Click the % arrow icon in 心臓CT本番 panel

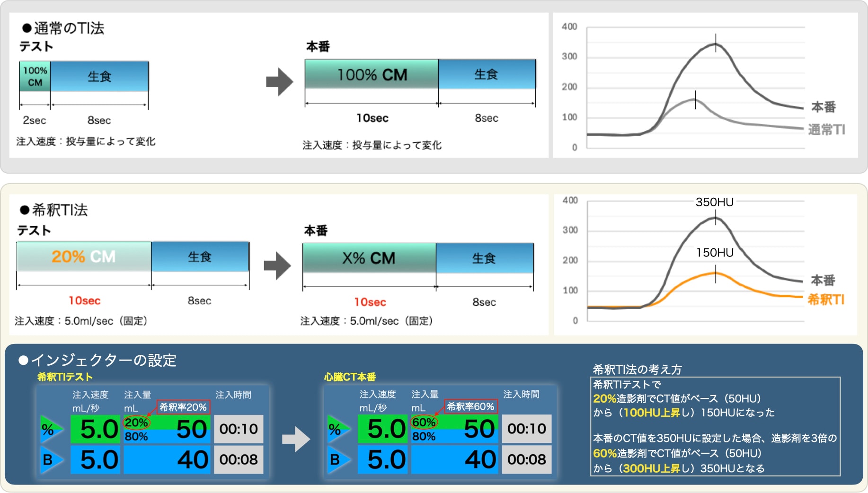click(337, 429)
